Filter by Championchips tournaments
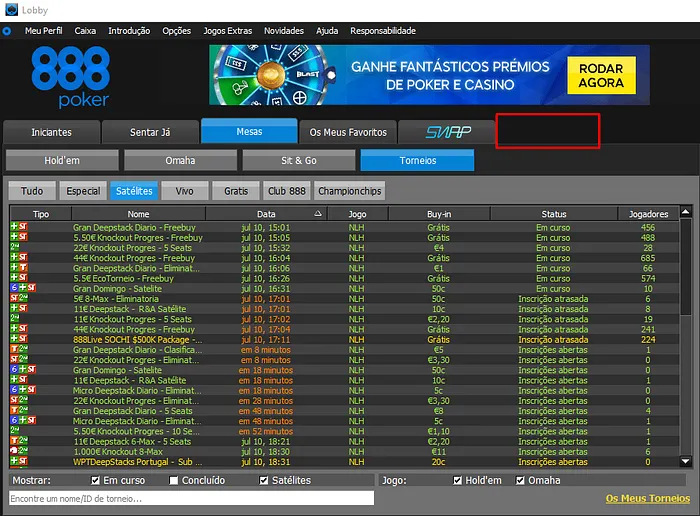700x516 pixels. coord(350,191)
